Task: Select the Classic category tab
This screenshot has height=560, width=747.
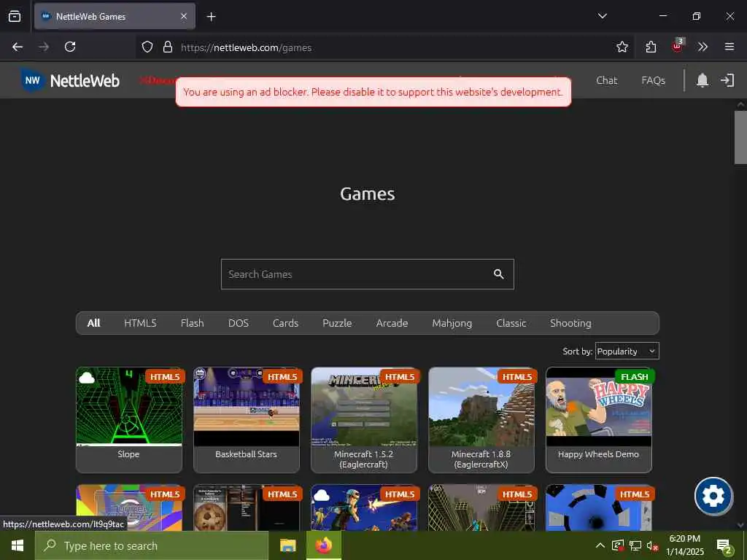Action: click(x=511, y=323)
